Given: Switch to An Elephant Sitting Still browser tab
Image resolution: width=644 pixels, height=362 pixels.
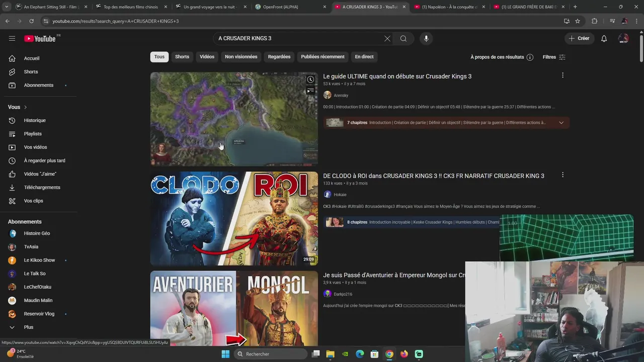Looking at the screenshot, I should [x=51, y=7].
